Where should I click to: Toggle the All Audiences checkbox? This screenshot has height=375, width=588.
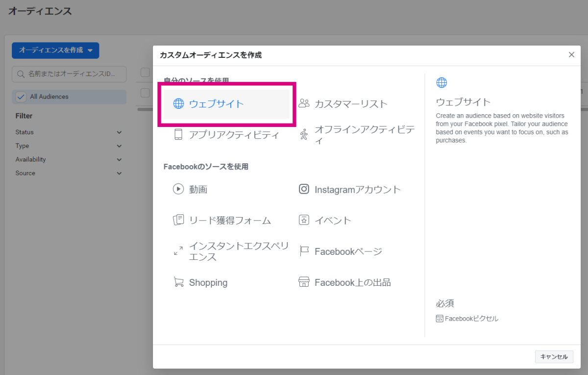[21, 97]
